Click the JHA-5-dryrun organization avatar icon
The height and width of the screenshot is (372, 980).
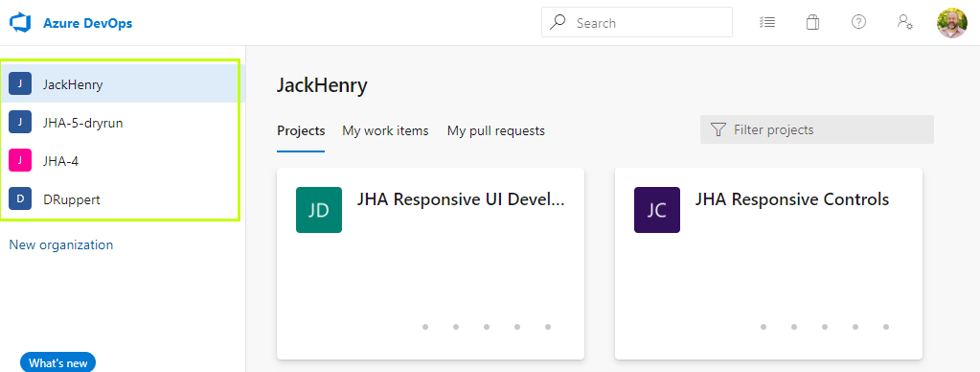[x=20, y=123]
